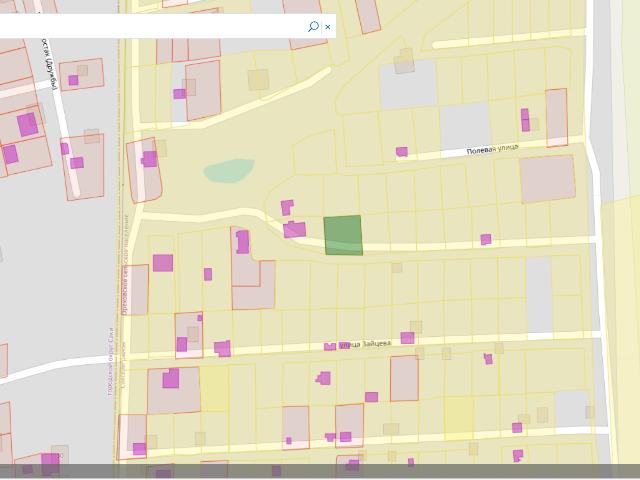Click the purple building at Полевая улица's west end
This screenshot has width=640, height=480.
(402, 152)
